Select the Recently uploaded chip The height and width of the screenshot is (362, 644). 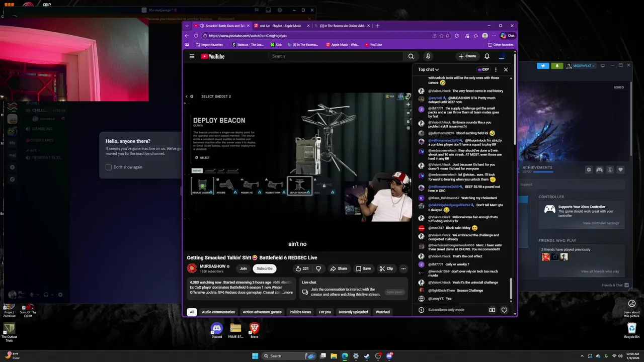(x=353, y=312)
